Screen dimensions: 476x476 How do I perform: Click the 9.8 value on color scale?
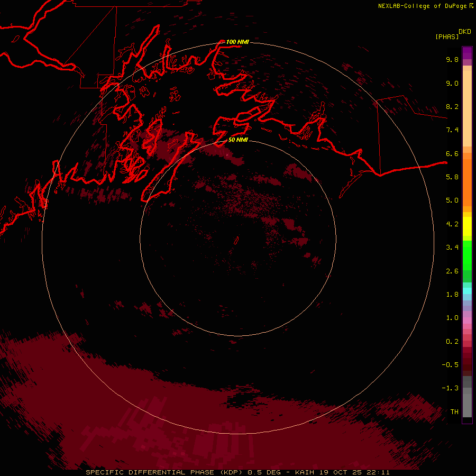coord(452,59)
